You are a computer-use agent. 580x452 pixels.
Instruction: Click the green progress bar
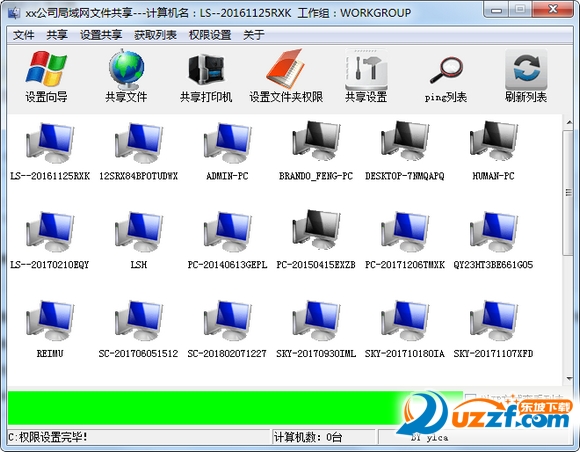point(235,408)
